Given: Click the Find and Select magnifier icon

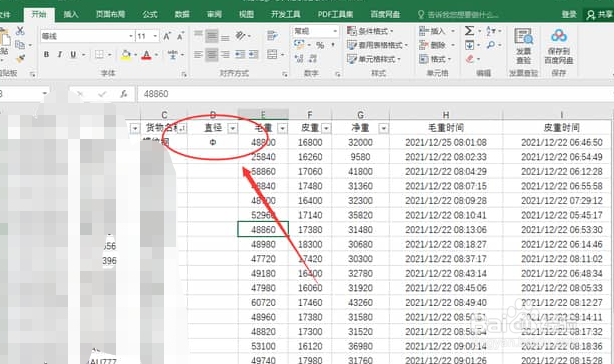Looking at the screenshot, I should 491,45.
